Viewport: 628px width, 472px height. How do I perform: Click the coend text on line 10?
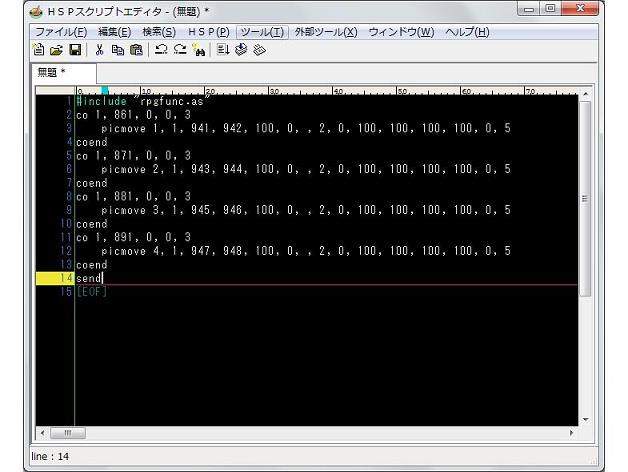92,224
